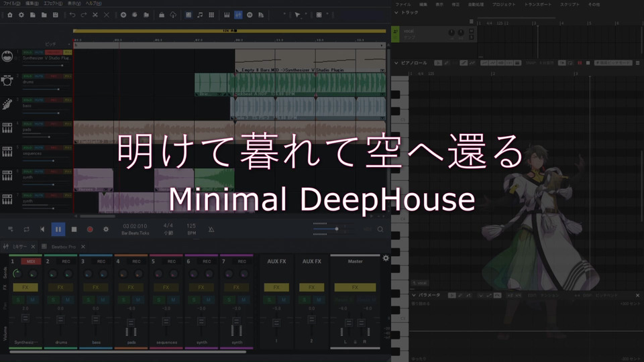Show piano keyboard from toolbar icon
The height and width of the screenshot is (362, 644).
(x=227, y=15)
